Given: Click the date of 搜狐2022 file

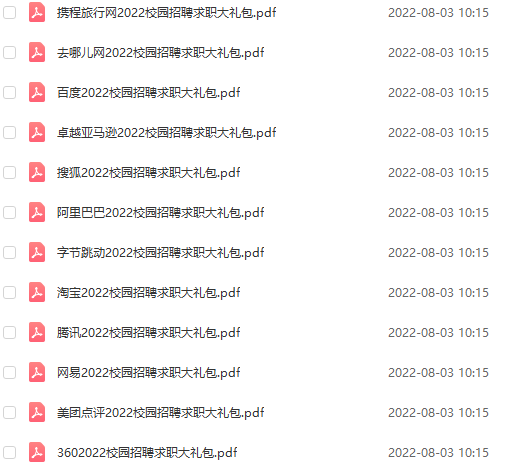Looking at the screenshot, I should (x=438, y=173).
